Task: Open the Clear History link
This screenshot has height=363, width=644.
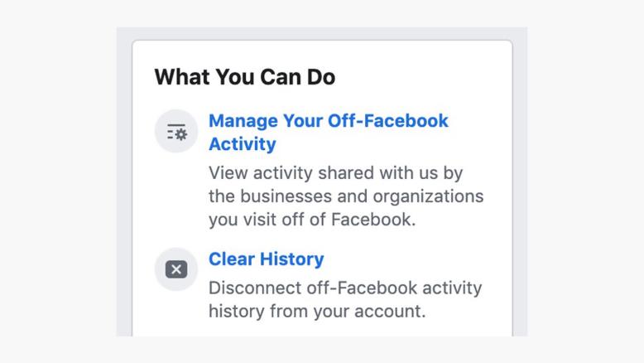Action: (266, 259)
